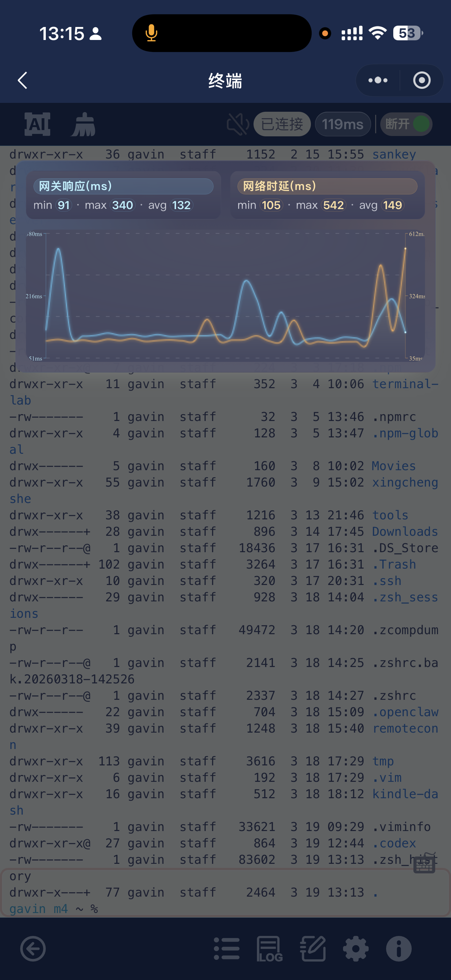The height and width of the screenshot is (980, 451).
Task: Open the AI assistant icon
Action: (37, 124)
